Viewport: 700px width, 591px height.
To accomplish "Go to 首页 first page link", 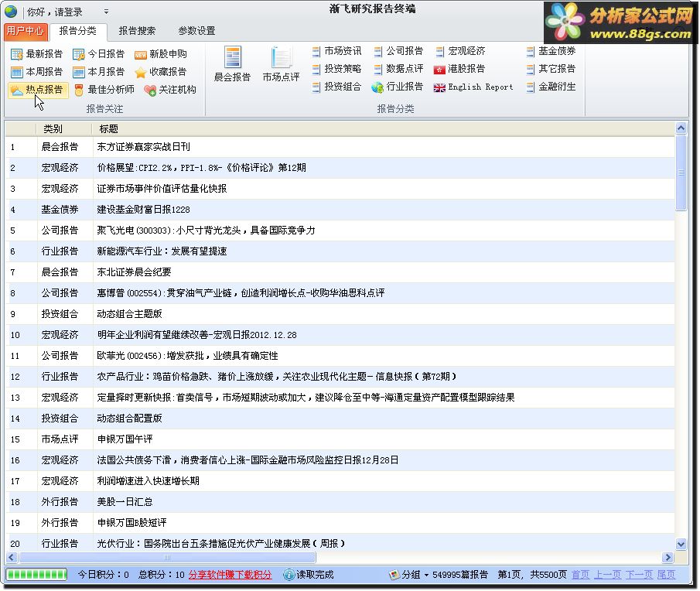I will click(x=580, y=575).
